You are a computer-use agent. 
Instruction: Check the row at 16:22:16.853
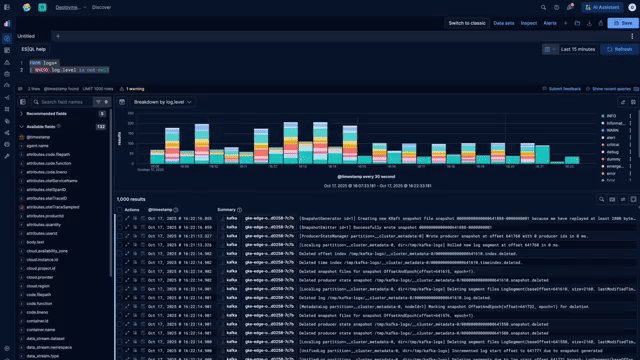tap(120, 218)
